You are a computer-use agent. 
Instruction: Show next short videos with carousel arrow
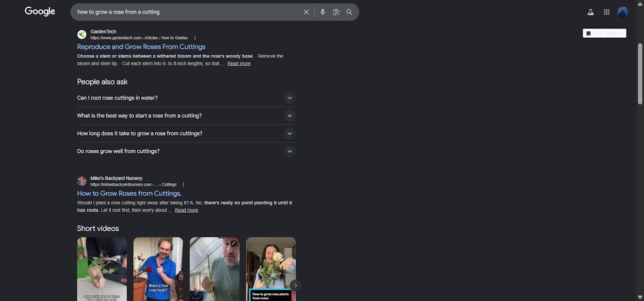click(295, 285)
